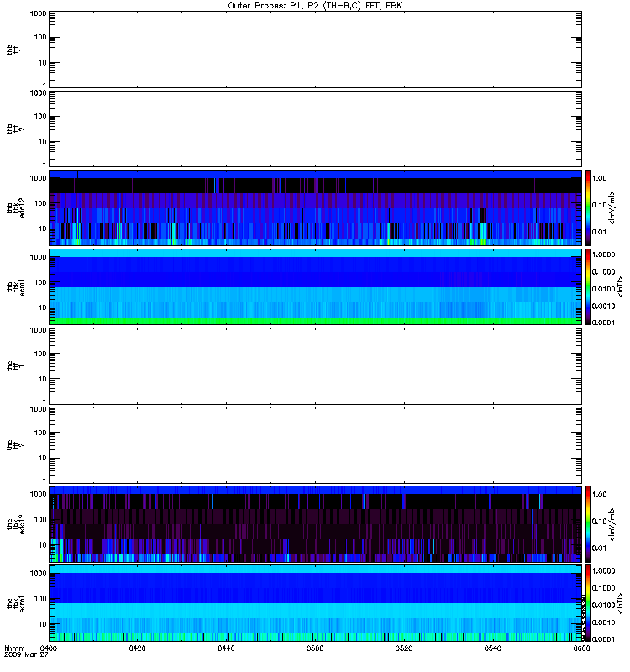630x672 pixels.
Task: Click the empty thb fff 2 plot panel
Action: pos(316,129)
